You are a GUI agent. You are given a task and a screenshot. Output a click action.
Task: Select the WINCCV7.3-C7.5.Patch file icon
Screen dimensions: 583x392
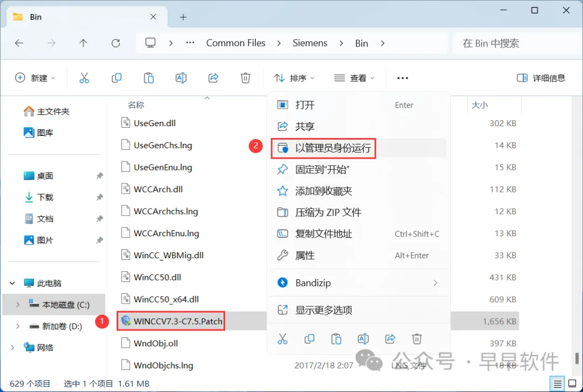point(126,321)
